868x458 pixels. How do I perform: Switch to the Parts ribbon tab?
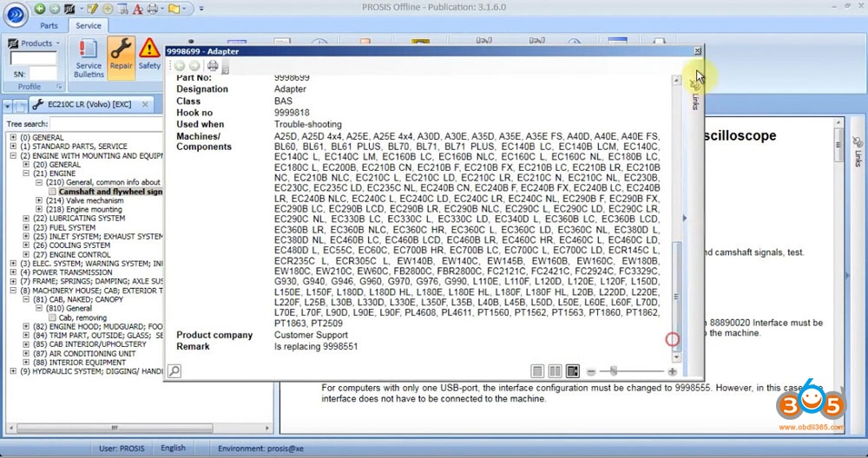coord(49,26)
